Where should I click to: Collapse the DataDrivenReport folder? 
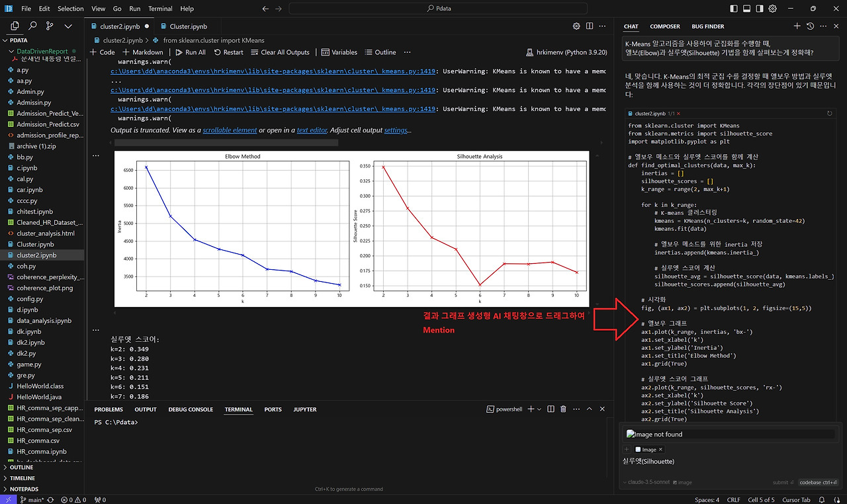pyautogui.click(x=42, y=51)
